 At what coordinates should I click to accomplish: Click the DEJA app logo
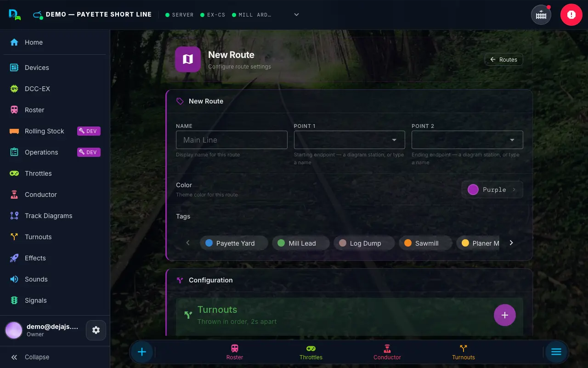15,15
